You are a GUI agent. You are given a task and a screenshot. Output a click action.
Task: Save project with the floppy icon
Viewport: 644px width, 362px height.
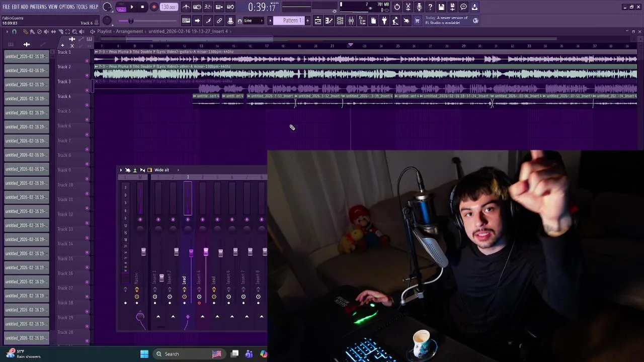click(441, 7)
